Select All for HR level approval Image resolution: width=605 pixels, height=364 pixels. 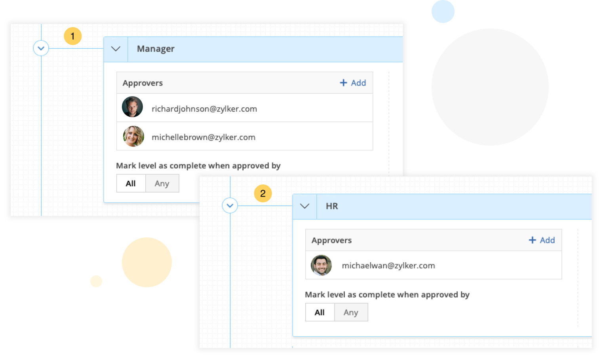320,313
